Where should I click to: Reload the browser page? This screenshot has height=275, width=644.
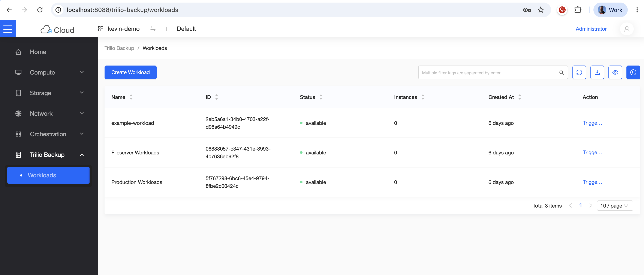[x=40, y=10]
